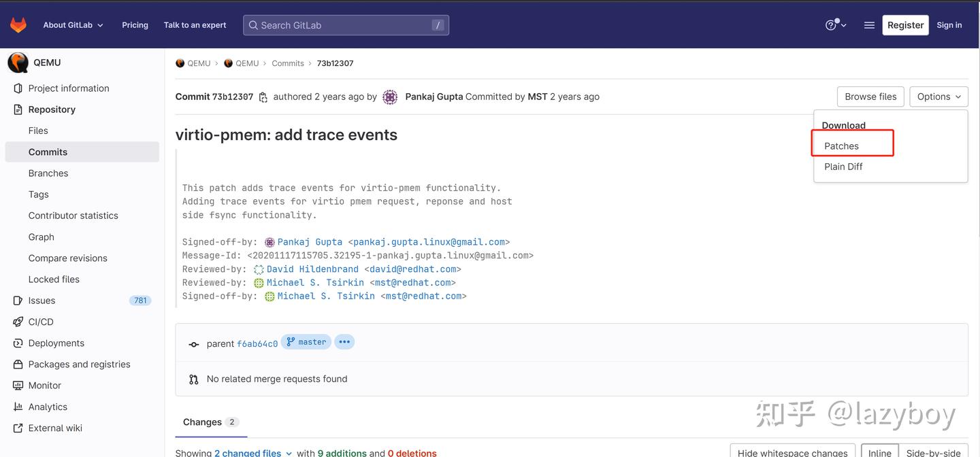Open the repository Graph page

(41, 237)
